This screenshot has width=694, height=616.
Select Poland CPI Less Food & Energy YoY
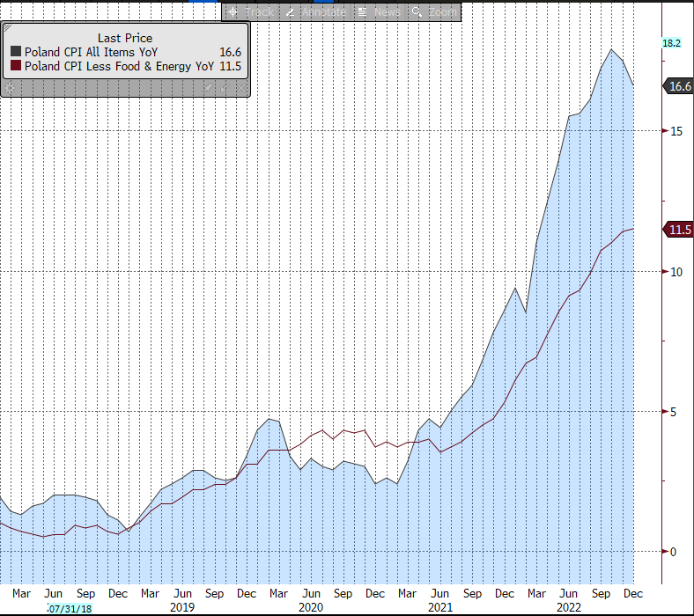tap(119, 66)
